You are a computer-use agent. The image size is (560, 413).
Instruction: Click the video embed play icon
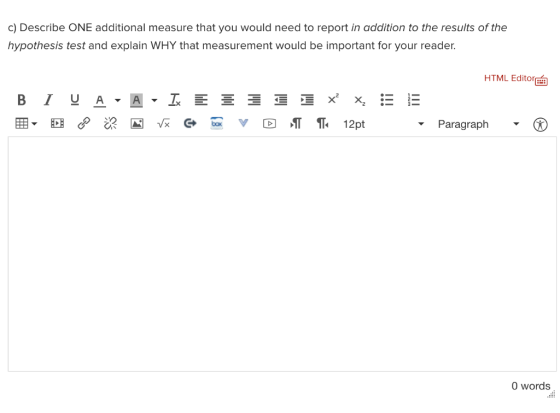coord(269,124)
